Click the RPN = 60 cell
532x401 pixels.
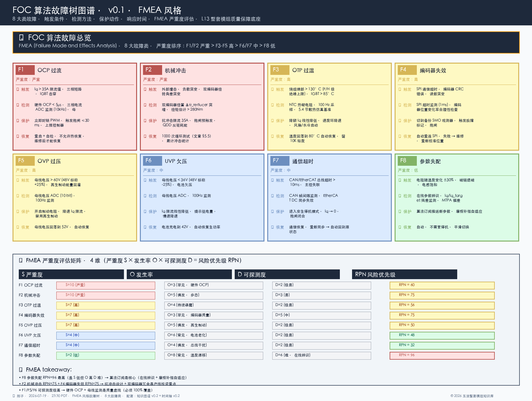pyautogui.click(x=442, y=285)
